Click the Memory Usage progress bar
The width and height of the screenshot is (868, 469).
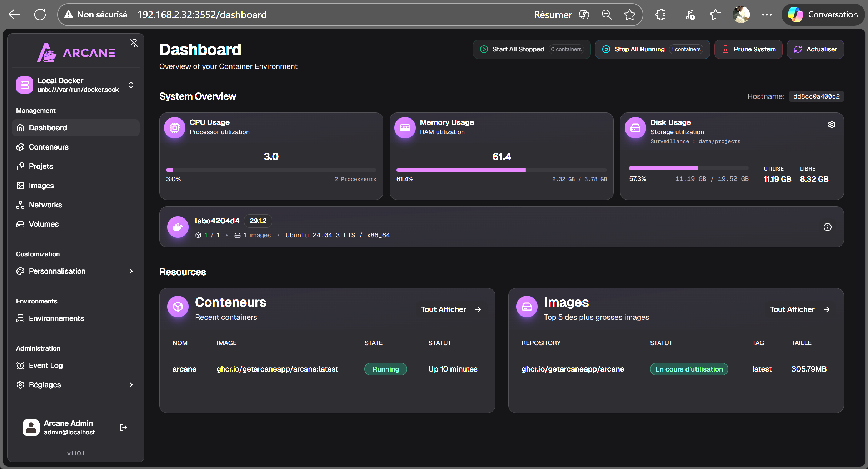pyautogui.click(x=501, y=170)
